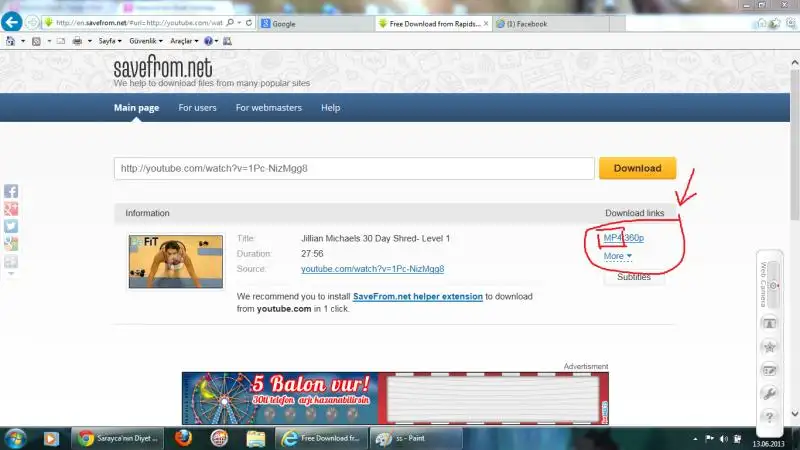Open the For webmasters menu item
800x450 pixels.
pyautogui.click(x=268, y=108)
